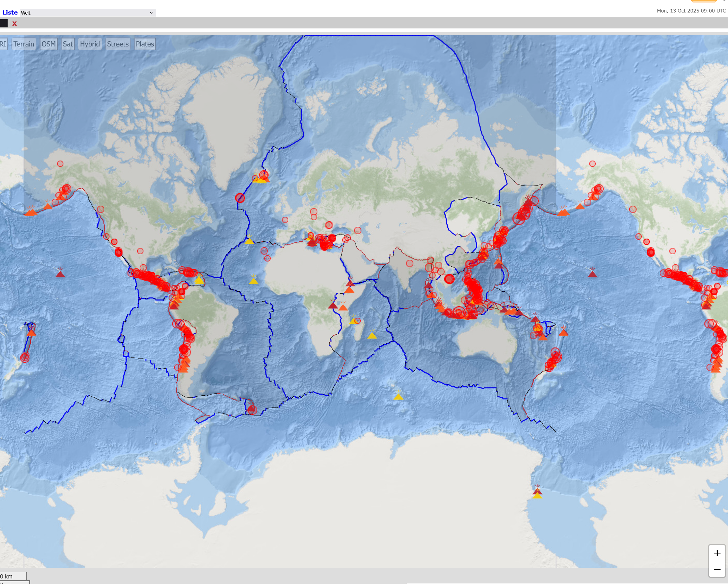
Task: Select the OSM map layer
Action: tap(49, 44)
